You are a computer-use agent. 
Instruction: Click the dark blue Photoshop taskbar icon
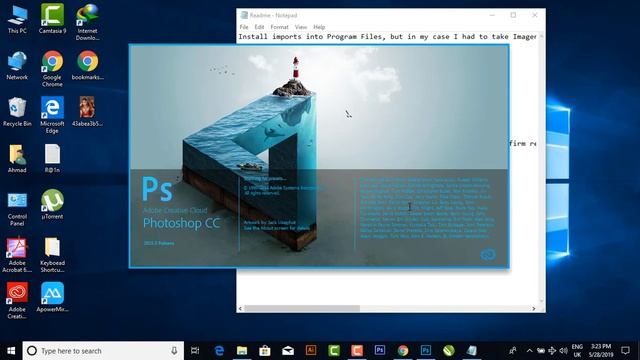(x=380, y=350)
